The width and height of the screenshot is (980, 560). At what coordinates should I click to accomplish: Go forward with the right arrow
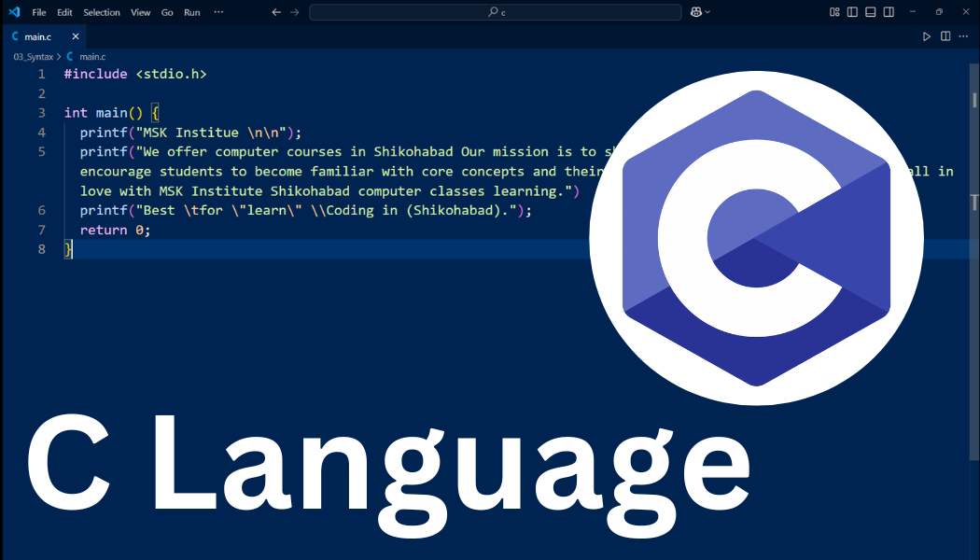(x=294, y=12)
